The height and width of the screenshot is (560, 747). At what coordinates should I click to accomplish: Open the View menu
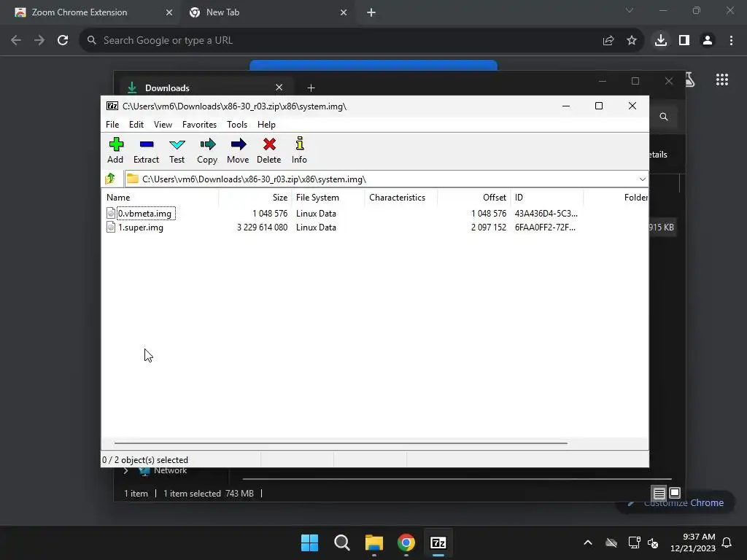tap(163, 124)
